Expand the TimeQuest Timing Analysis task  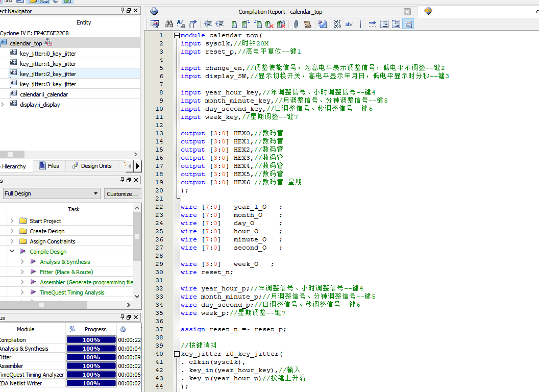click(x=22, y=292)
